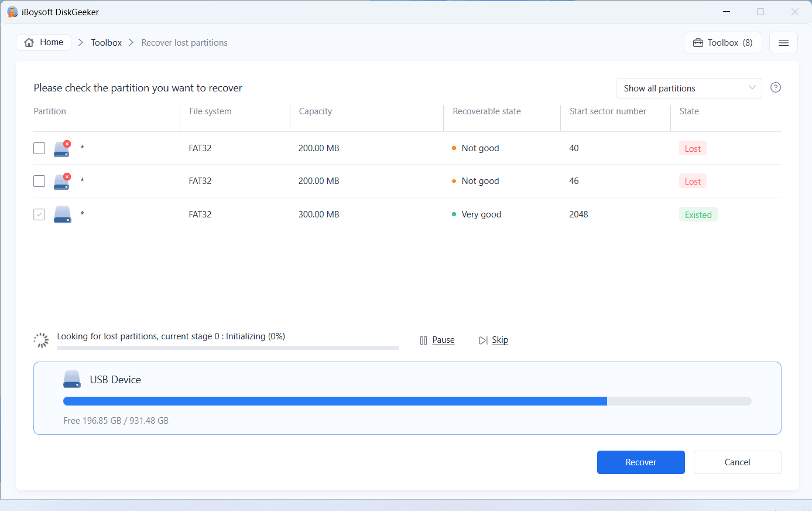Click the start sector value 46
812x511 pixels.
click(x=574, y=181)
